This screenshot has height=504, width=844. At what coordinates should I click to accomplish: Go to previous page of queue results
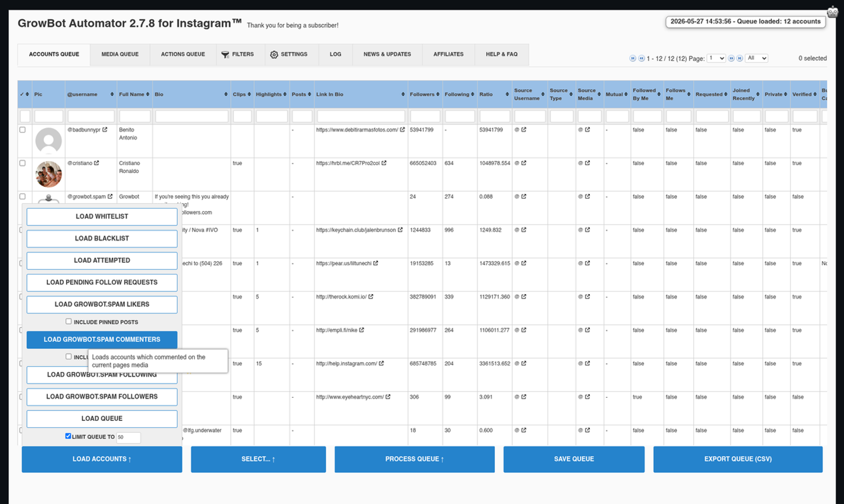coord(641,58)
